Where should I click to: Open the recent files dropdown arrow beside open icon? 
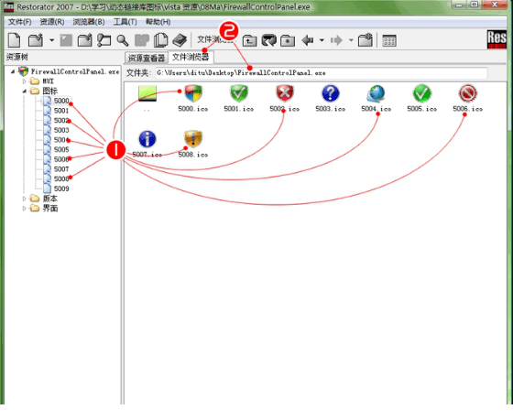[51, 40]
